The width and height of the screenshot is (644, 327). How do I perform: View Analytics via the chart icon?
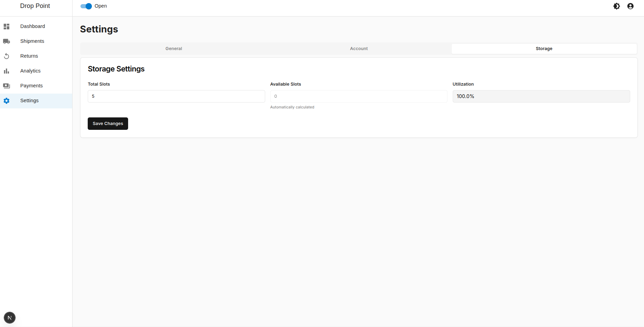(x=7, y=70)
